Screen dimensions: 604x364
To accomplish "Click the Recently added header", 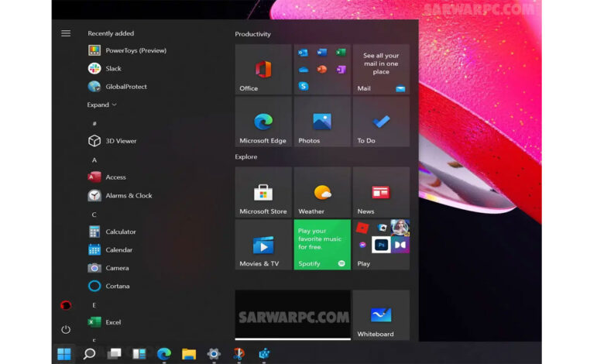I will click(111, 33).
